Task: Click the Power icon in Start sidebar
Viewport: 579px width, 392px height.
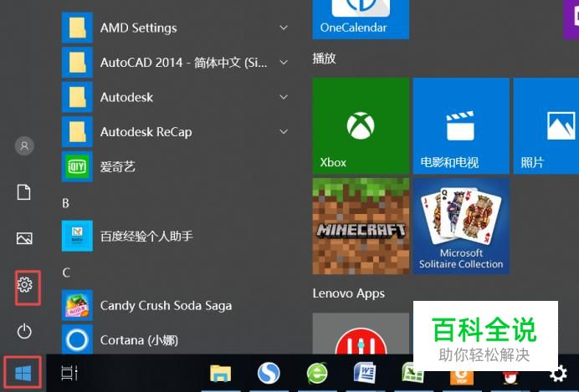Action: [x=24, y=331]
